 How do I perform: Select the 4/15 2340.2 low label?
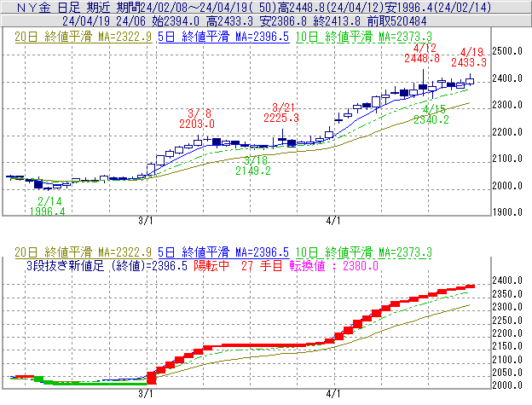tap(431, 114)
